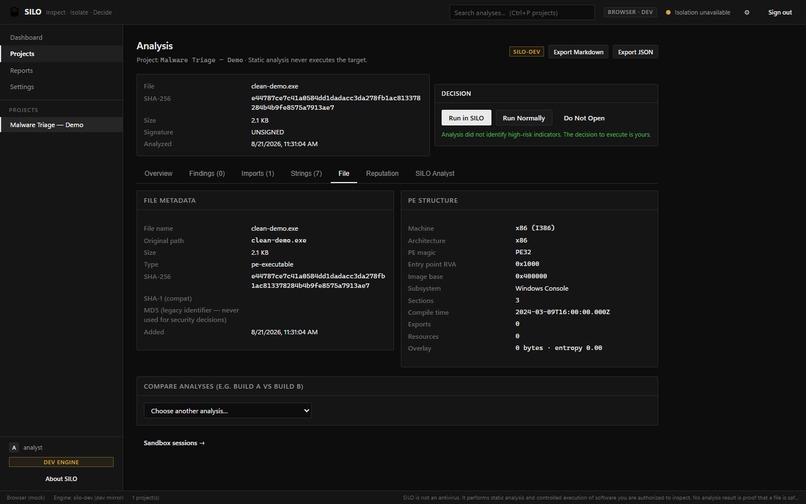Click the green analysis result message

[546, 135]
